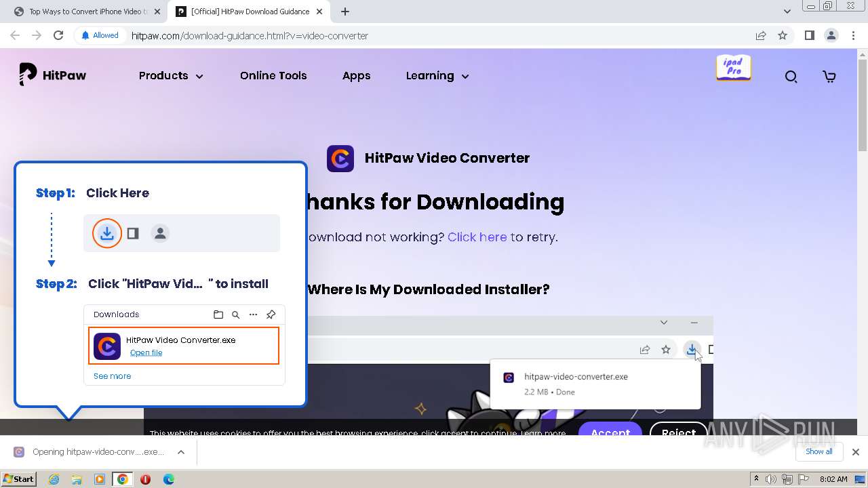868x488 pixels.
Task: Click 'Where Is My Downloaded Installer?' heading
Action: click(429, 289)
